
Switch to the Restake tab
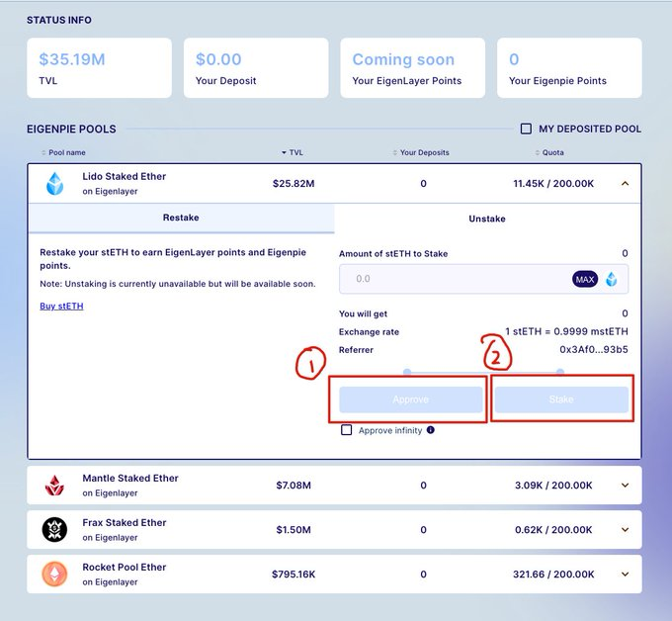pos(181,218)
